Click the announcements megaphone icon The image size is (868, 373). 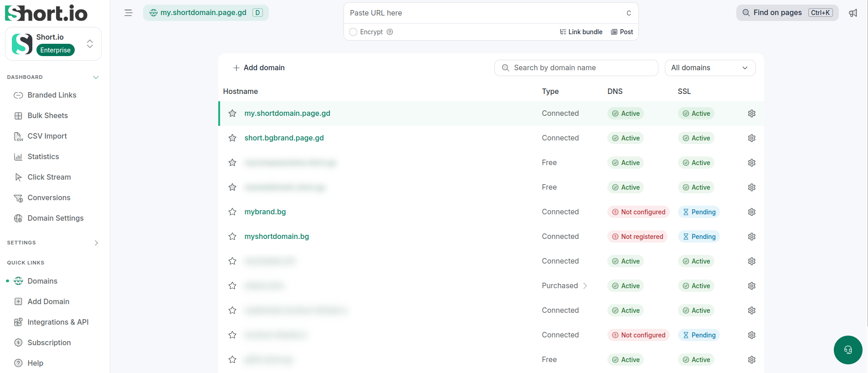[853, 13]
